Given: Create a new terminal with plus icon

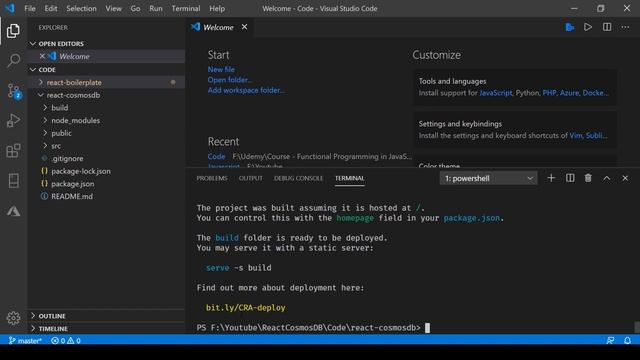Looking at the screenshot, I should tap(551, 178).
